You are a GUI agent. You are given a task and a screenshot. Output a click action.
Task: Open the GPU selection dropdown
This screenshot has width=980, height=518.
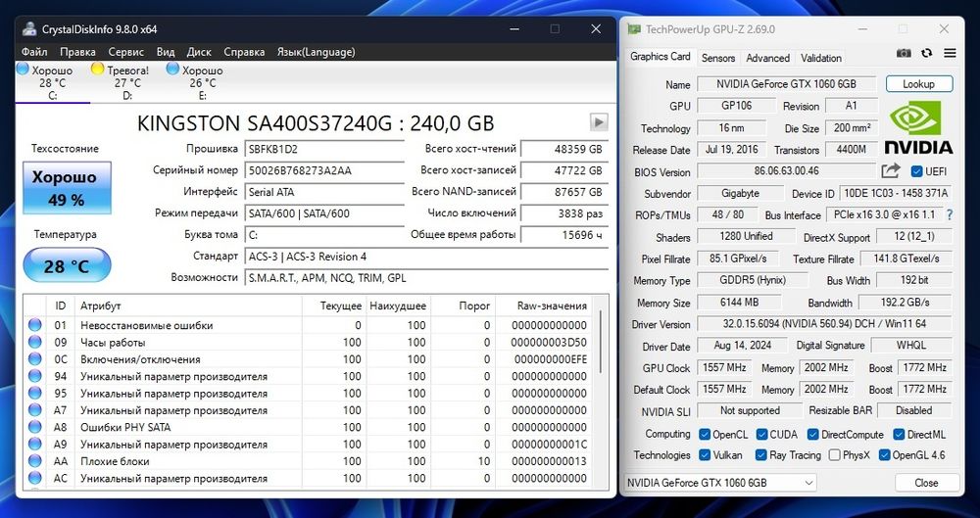coord(720,483)
